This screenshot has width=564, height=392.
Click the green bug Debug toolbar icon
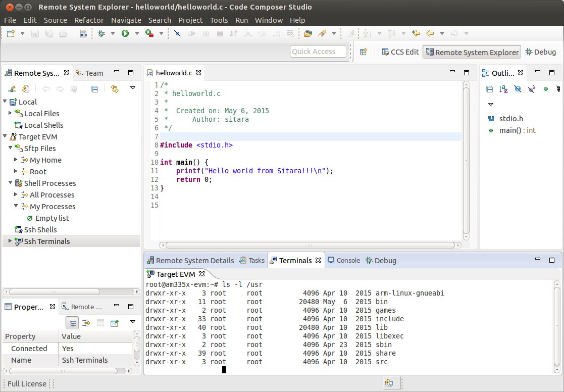[x=101, y=33]
